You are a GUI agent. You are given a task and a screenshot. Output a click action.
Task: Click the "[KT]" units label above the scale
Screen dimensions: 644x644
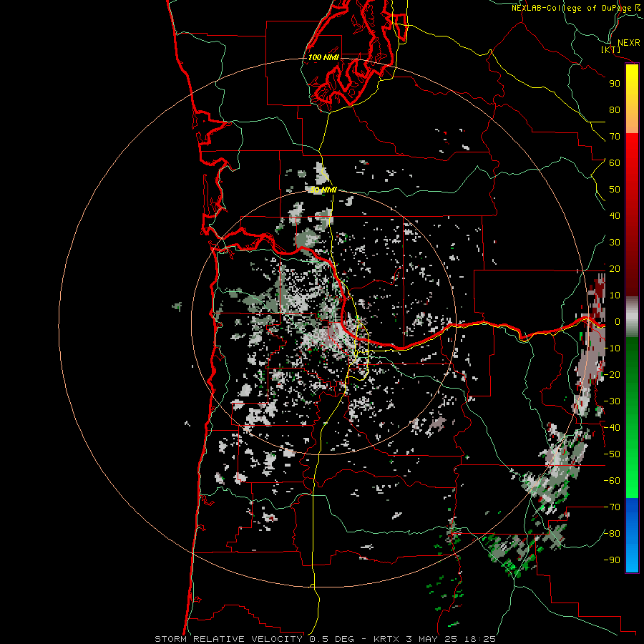611,49
